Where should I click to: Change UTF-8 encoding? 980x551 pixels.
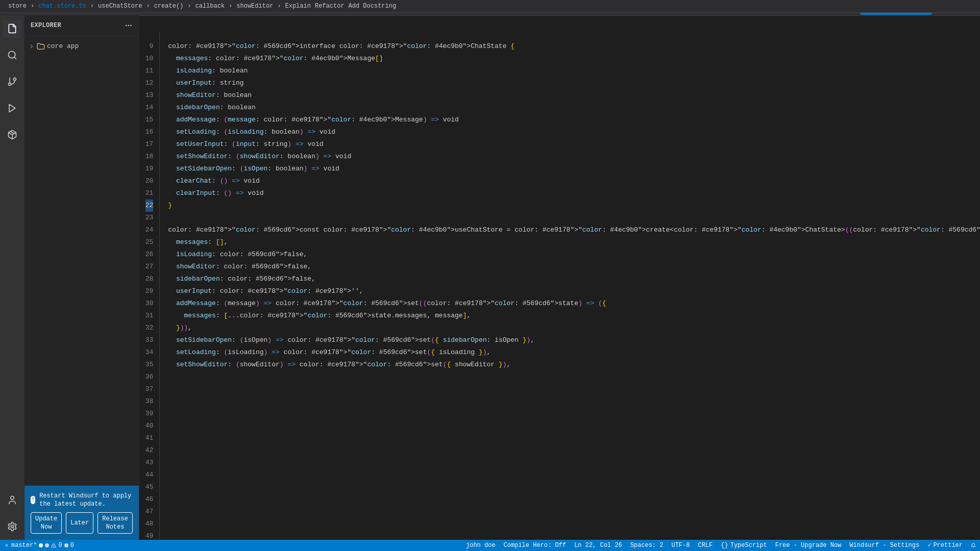click(680, 545)
